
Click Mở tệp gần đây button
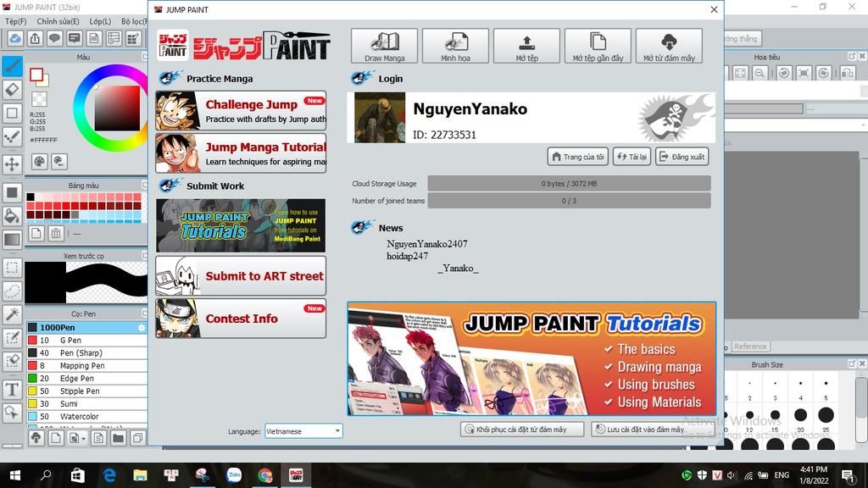coord(598,47)
